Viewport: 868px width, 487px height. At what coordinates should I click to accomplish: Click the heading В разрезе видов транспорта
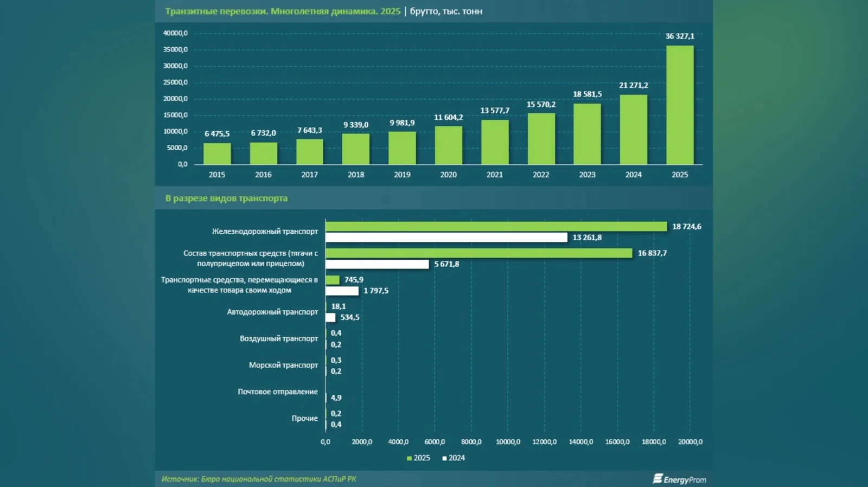point(226,198)
